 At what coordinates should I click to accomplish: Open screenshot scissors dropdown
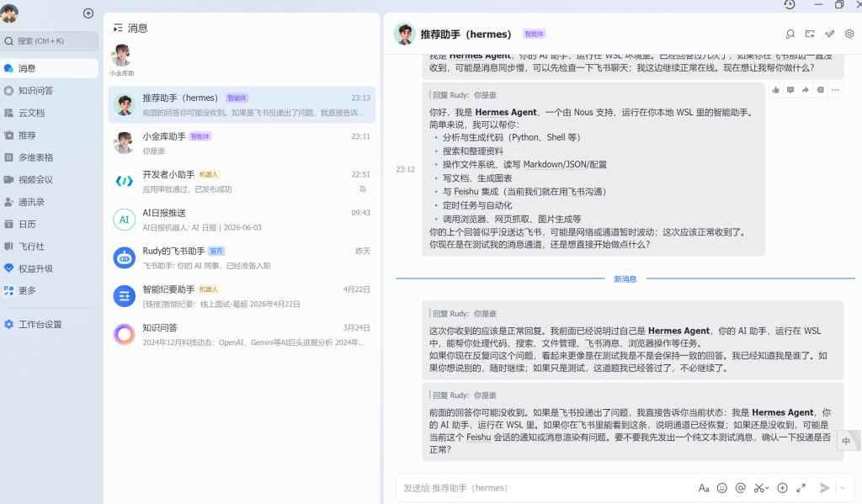(x=761, y=488)
